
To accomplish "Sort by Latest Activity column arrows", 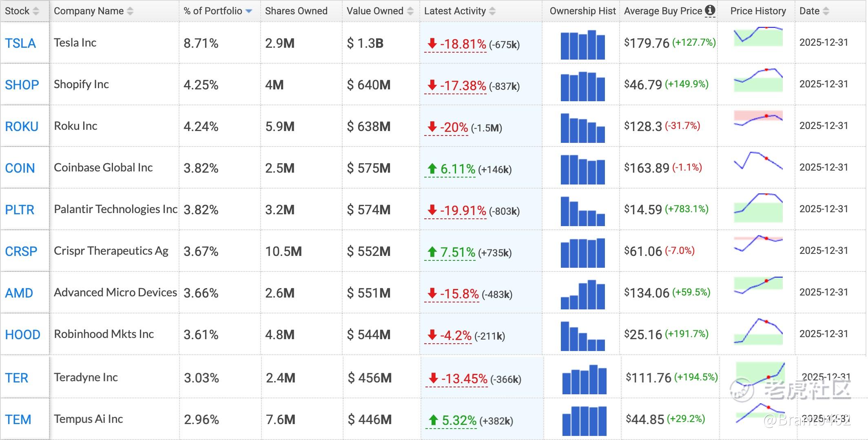I will (492, 11).
